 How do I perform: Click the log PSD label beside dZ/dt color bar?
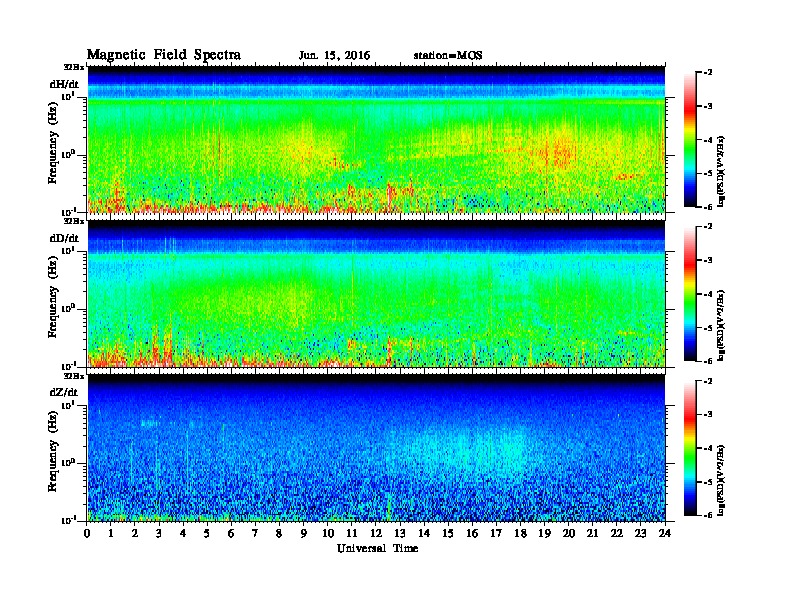pos(721,480)
